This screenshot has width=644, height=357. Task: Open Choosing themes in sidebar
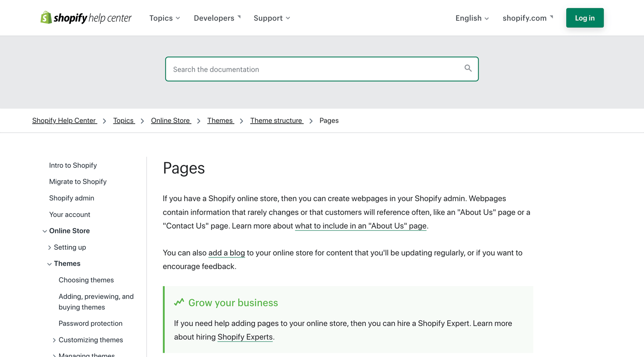coord(86,280)
